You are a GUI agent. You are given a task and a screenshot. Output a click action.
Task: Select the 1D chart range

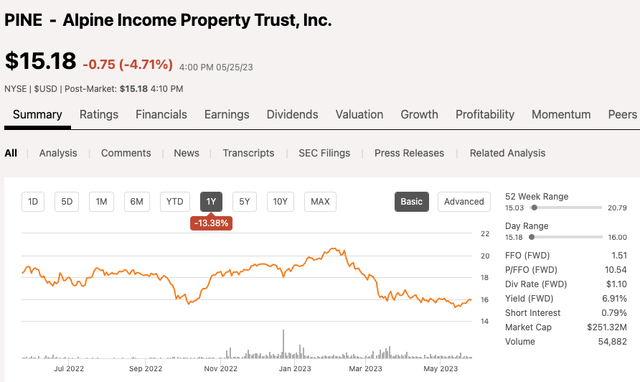point(33,202)
